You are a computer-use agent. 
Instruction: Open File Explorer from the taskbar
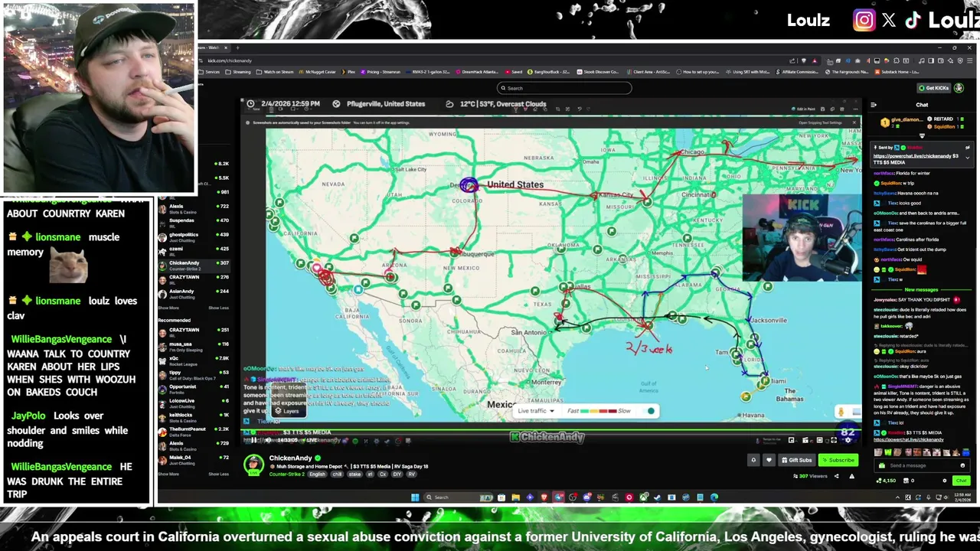coord(515,497)
